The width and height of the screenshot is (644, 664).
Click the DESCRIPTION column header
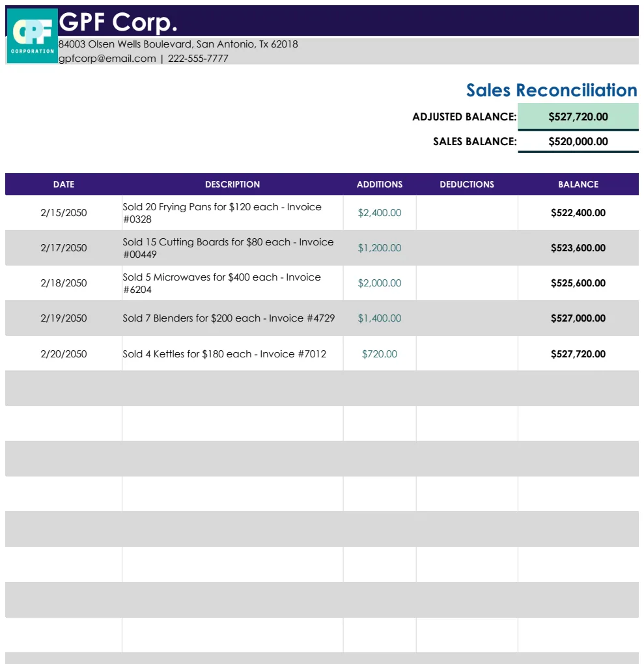pyautogui.click(x=232, y=184)
